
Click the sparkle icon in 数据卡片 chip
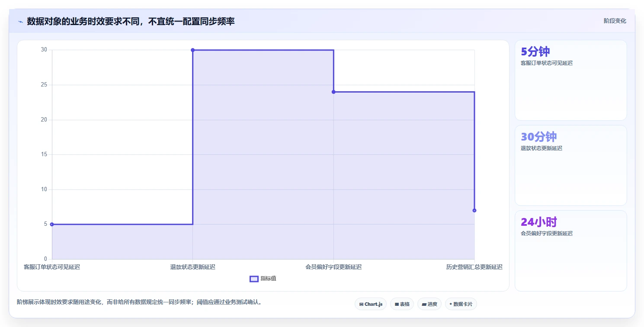tap(451, 304)
